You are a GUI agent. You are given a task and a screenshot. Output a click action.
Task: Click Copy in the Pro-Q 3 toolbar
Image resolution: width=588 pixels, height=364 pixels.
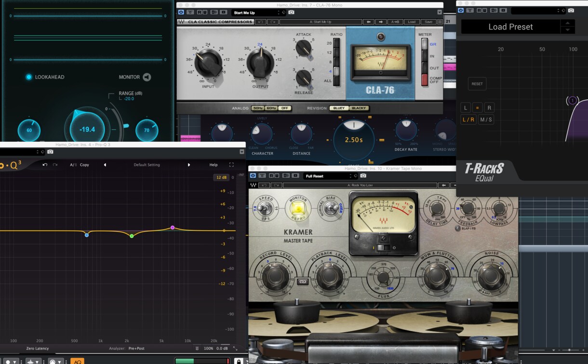pos(84,165)
